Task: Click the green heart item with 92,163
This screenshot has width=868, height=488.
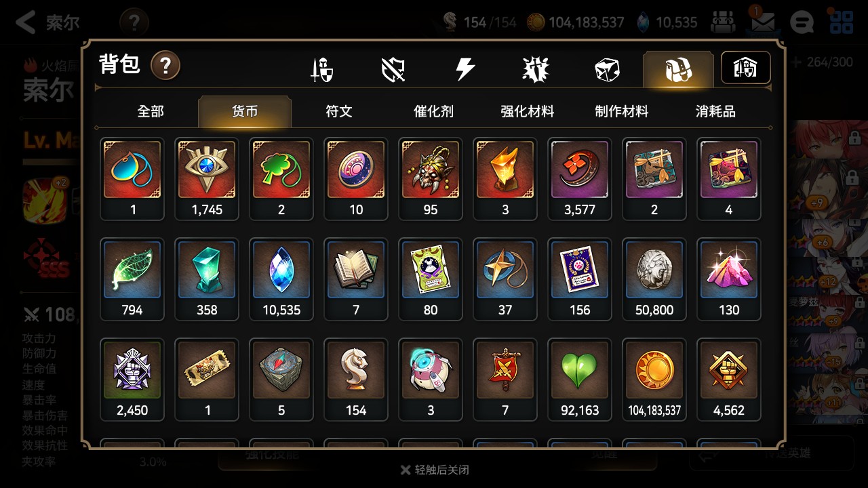Action: 580,380
